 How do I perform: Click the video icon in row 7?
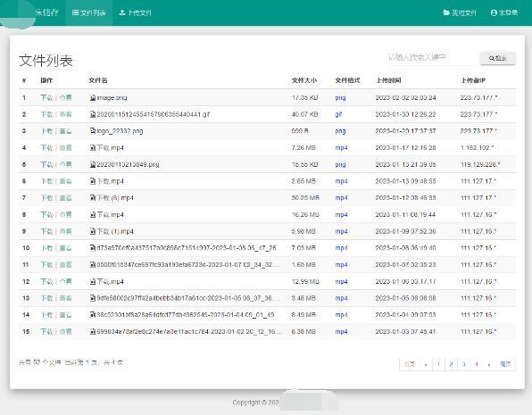[x=93, y=198]
